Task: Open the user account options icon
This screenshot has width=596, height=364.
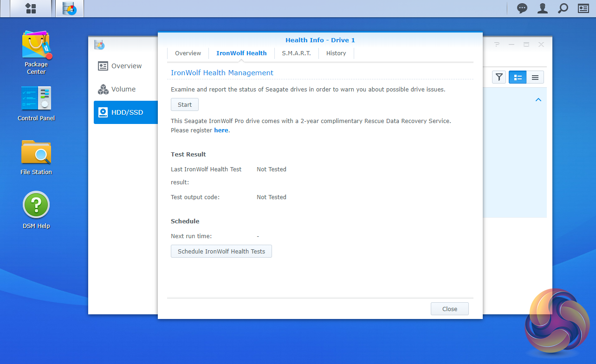Action: (542, 8)
